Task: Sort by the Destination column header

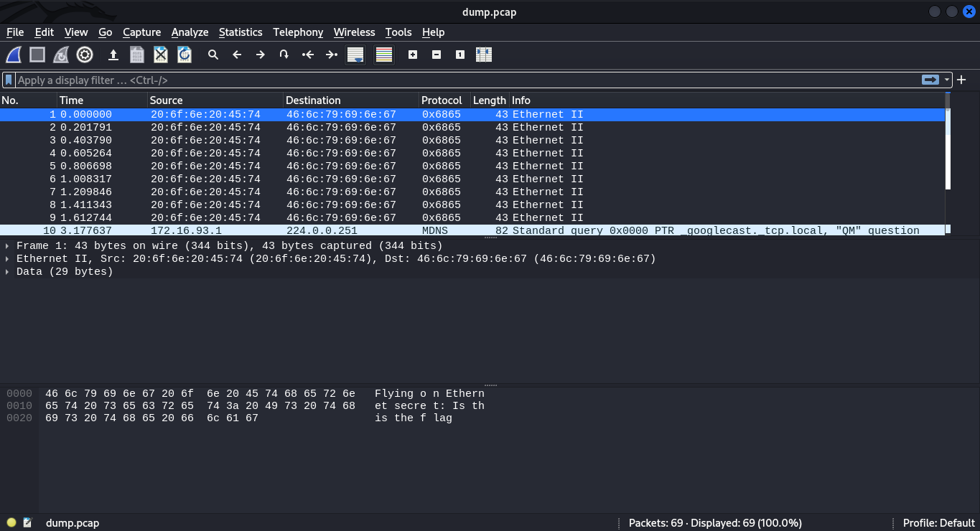Action: coord(351,100)
